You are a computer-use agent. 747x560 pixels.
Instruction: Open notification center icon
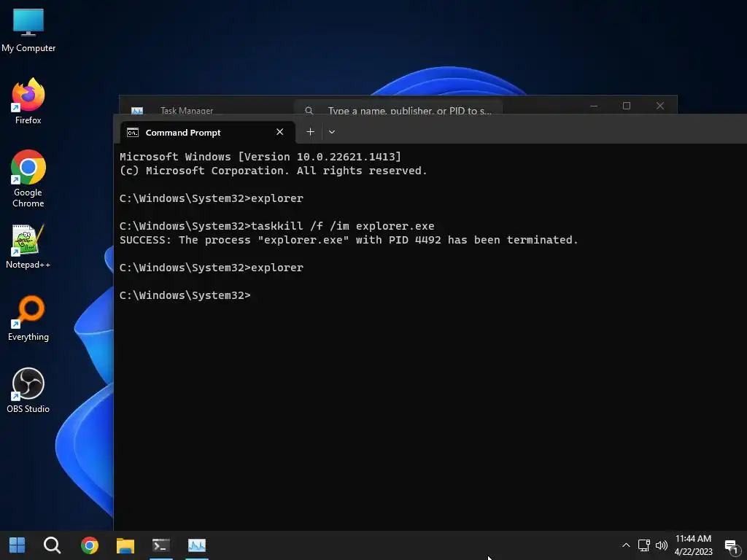pos(732,546)
